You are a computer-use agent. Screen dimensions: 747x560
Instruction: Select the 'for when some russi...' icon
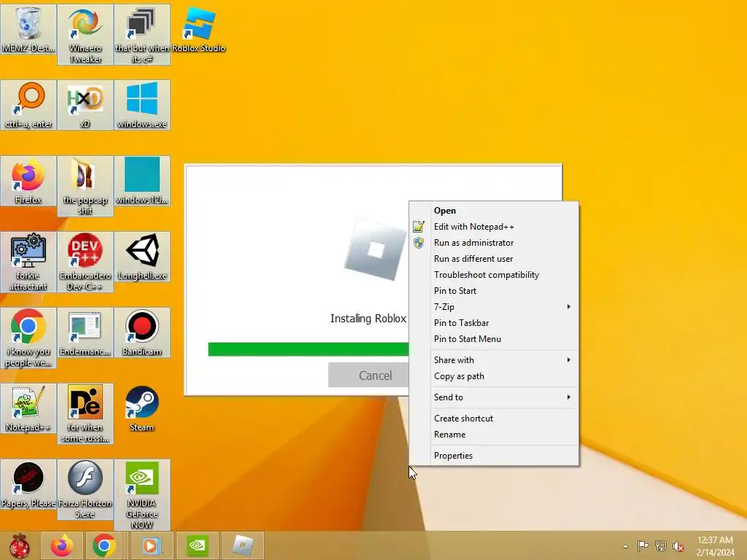pos(85,413)
